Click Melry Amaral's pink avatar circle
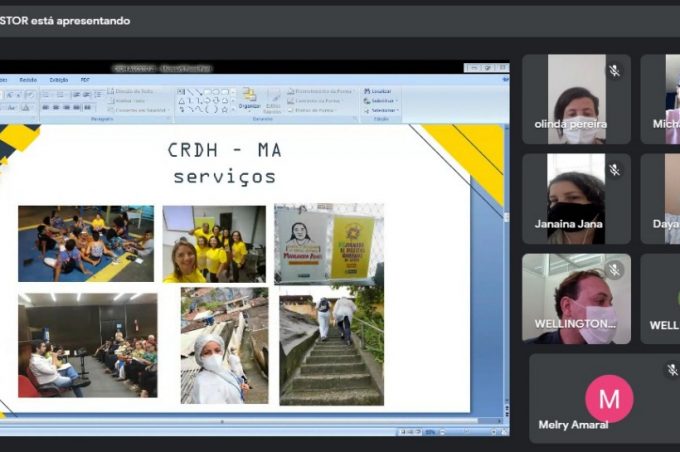The image size is (680, 452). 609,399
